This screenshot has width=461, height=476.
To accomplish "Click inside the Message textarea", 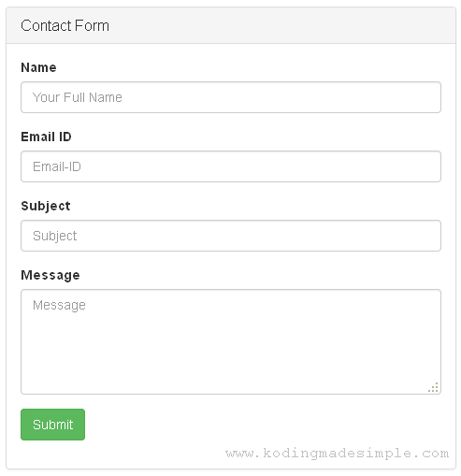I will coord(231,341).
